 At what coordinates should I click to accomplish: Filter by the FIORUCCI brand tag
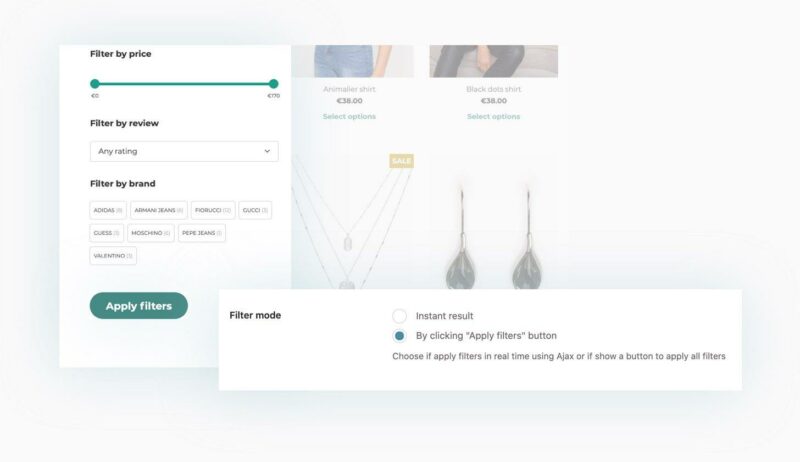tap(213, 210)
